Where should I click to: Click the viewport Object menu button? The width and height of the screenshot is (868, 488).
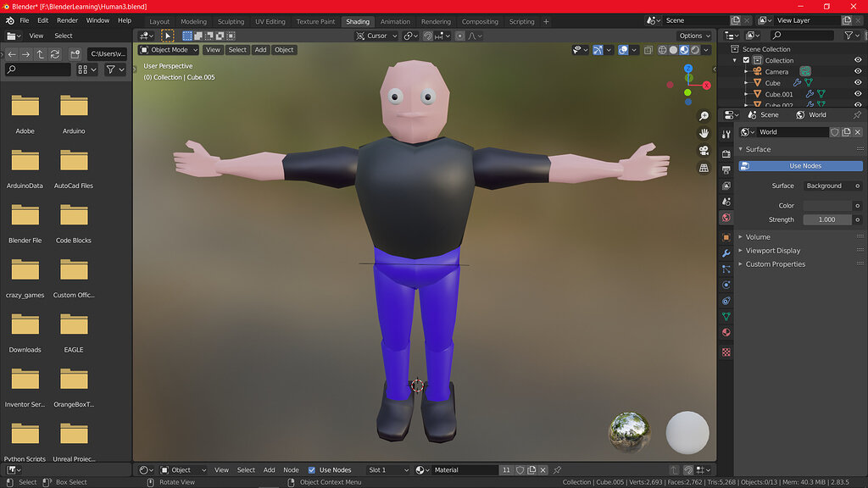(x=284, y=50)
